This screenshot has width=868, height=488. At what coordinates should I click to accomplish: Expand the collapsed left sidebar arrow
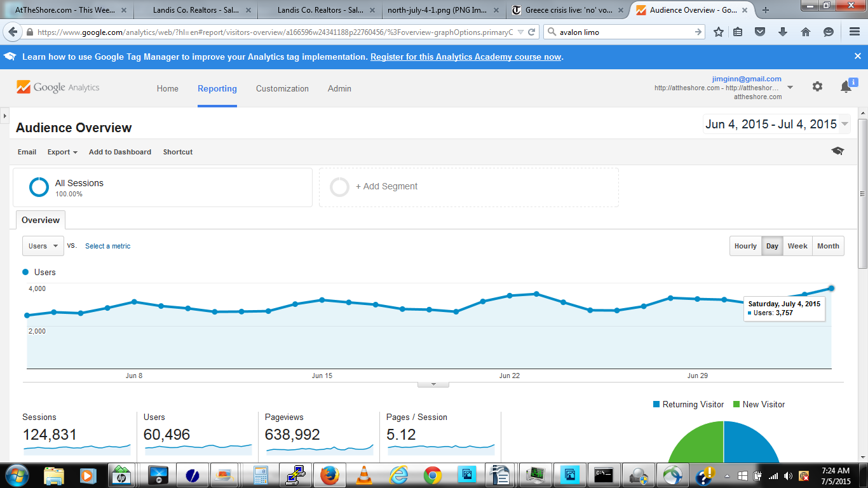tap(5, 116)
